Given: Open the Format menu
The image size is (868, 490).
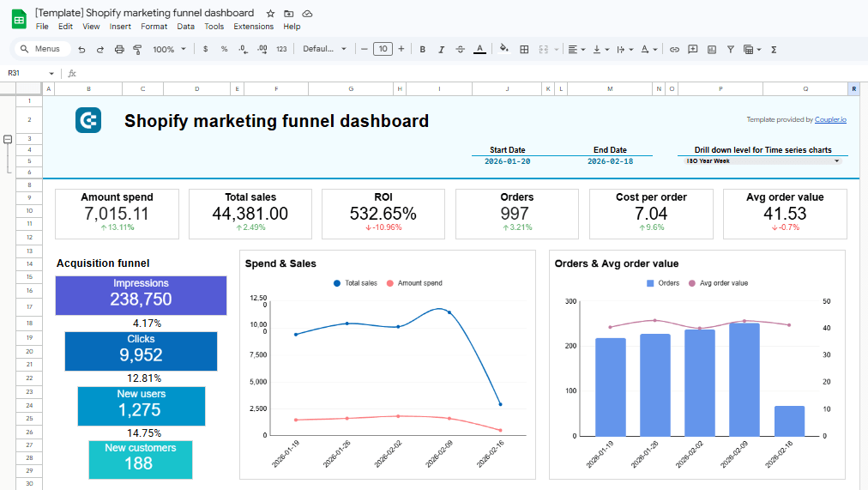Looking at the screenshot, I should pyautogui.click(x=154, y=26).
